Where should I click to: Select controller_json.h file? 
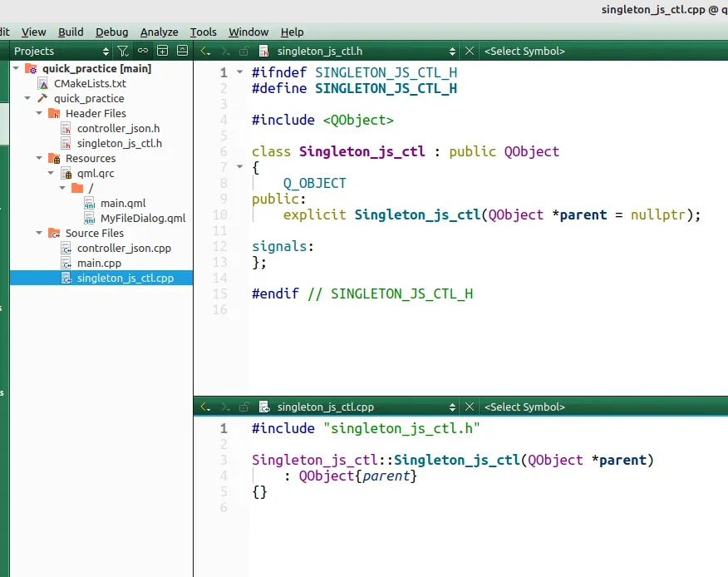coord(118,129)
